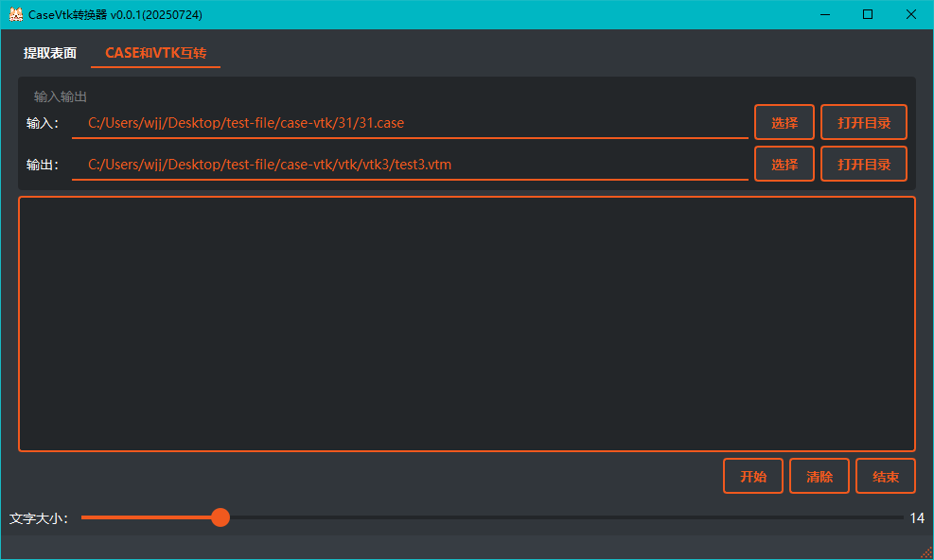
Task: Open the output directory via 打开目录
Action: click(863, 163)
